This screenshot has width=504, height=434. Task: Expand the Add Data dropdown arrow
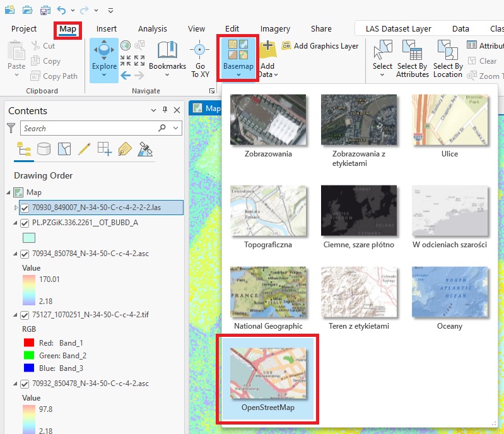[276, 74]
